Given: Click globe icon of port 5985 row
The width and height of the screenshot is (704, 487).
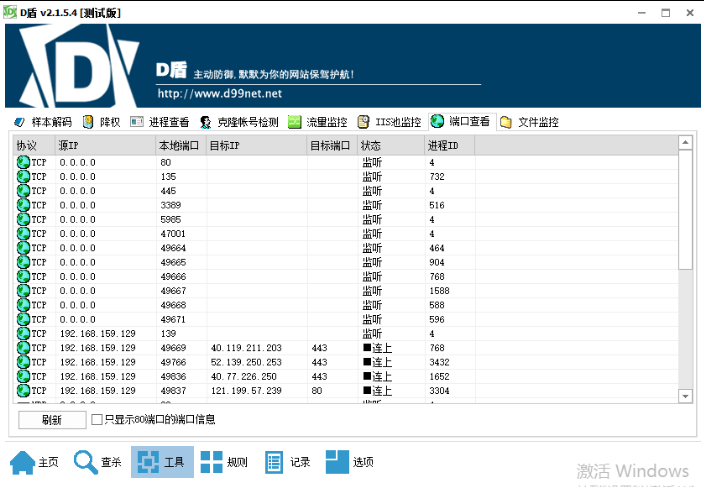Looking at the screenshot, I should click(23, 219).
